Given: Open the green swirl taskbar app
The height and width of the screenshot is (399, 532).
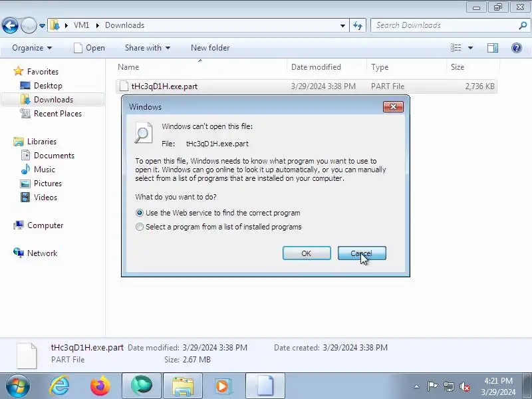Looking at the screenshot, I should (142, 386).
